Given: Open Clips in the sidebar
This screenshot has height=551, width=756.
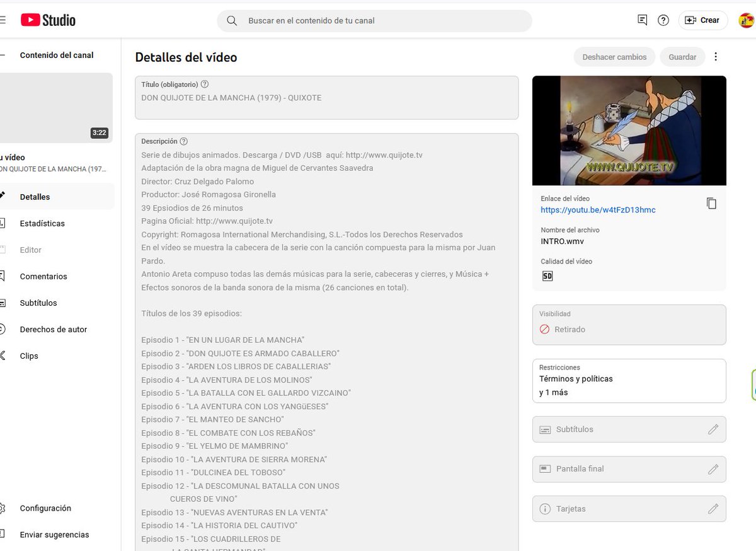Looking at the screenshot, I should point(56,356).
